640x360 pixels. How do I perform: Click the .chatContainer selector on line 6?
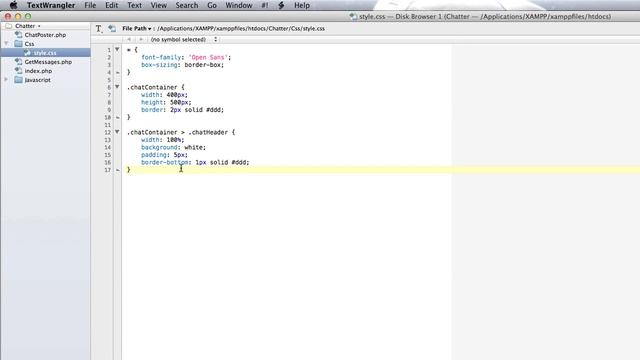[152, 87]
